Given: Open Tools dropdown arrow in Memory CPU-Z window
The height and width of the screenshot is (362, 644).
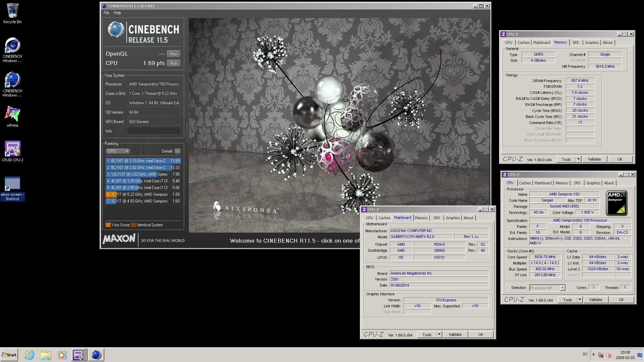Looking at the screenshot, I should coord(578,159).
